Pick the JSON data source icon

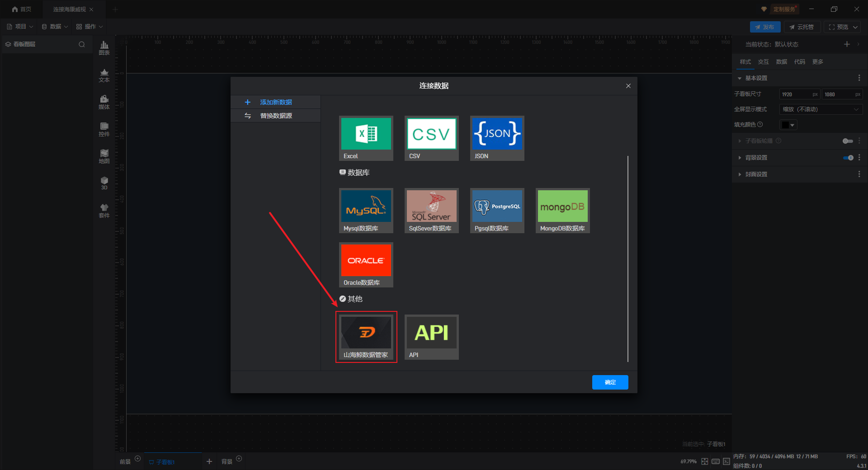click(497, 138)
